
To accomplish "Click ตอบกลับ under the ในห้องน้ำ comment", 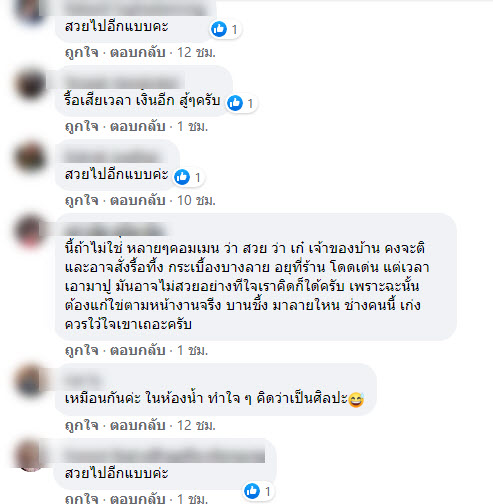I will tap(138, 425).
